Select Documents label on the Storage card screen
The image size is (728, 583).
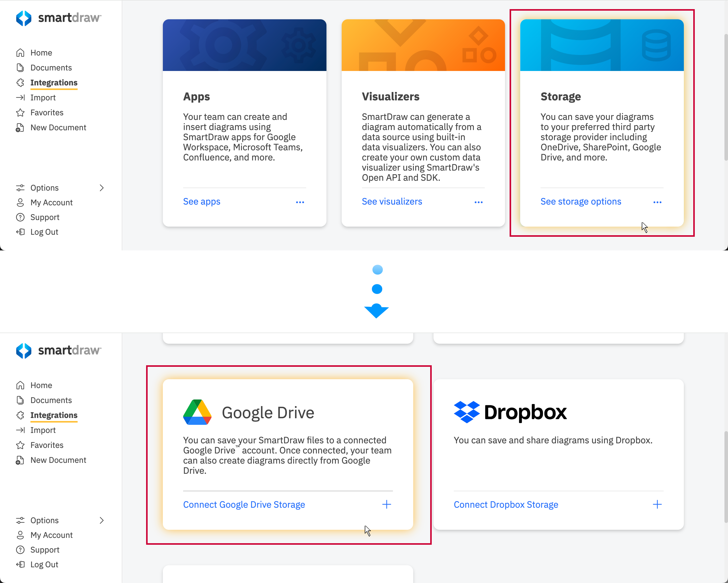51,67
